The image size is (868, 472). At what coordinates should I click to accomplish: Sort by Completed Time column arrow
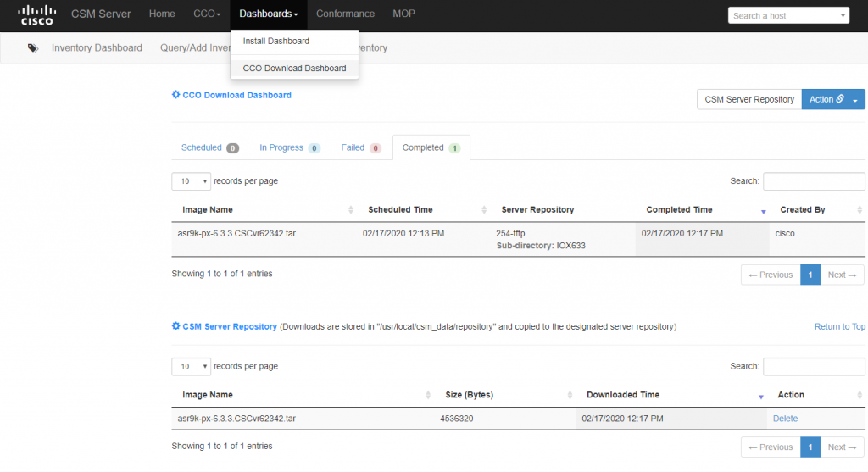(x=762, y=210)
